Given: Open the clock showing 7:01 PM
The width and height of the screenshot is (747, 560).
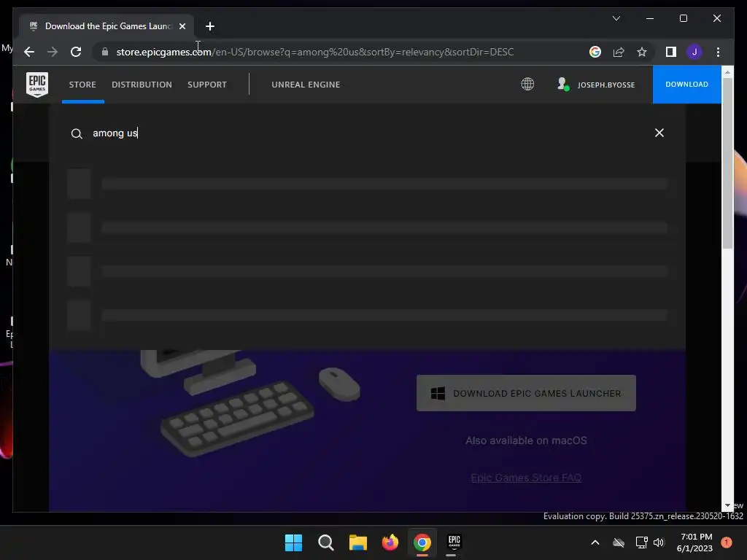Looking at the screenshot, I should (694, 542).
